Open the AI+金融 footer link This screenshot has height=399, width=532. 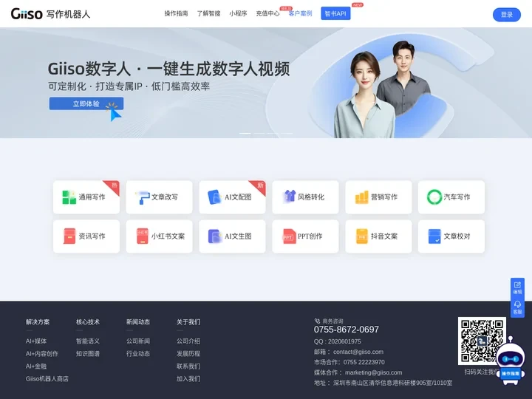36,366
